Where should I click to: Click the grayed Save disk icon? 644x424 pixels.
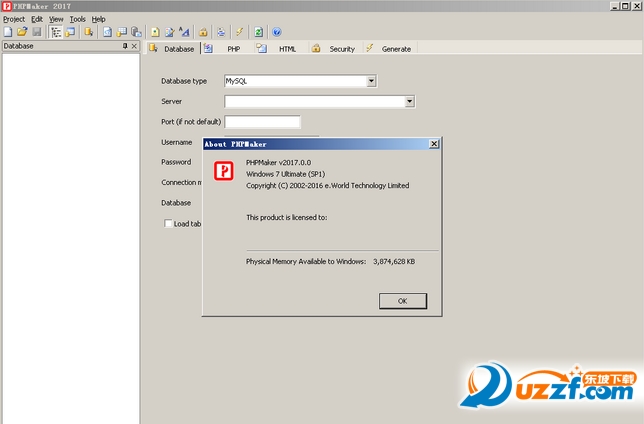click(37, 32)
